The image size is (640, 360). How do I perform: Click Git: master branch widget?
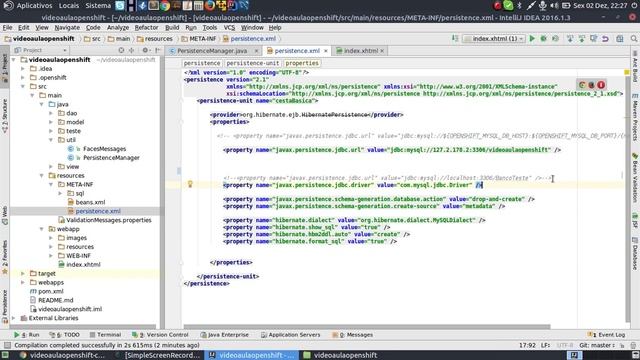[597, 345]
